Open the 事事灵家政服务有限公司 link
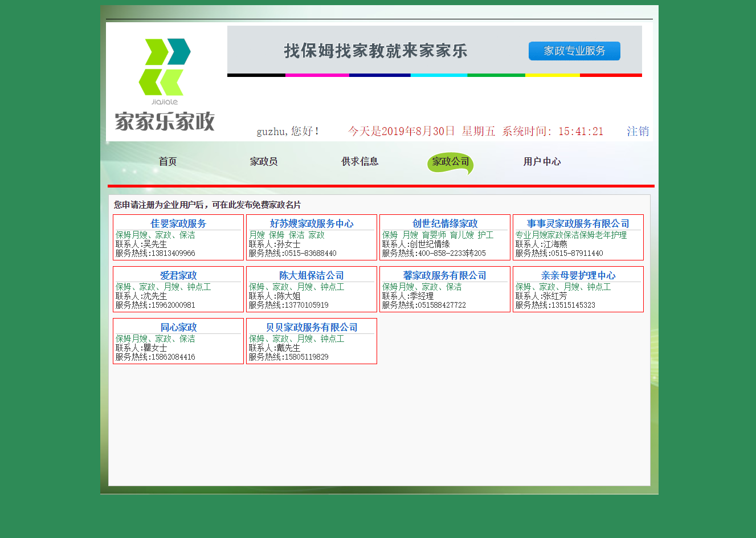This screenshot has height=538, width=756. [578, 223]
